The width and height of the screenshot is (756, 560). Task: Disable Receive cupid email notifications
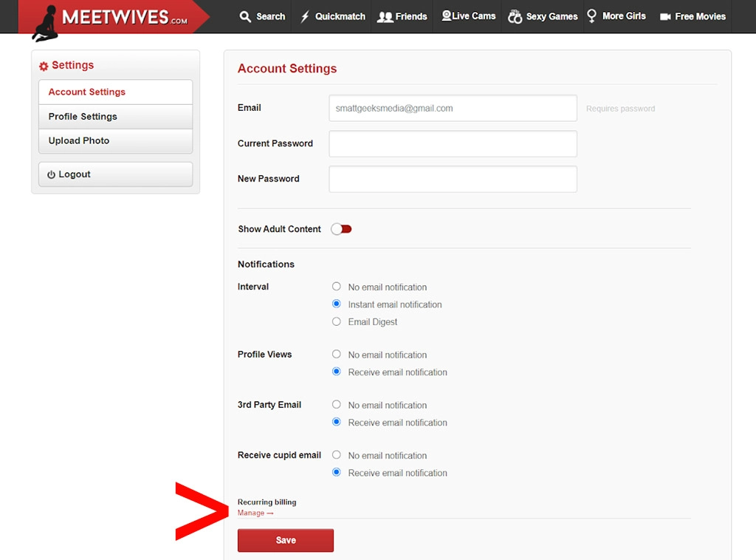pos(336,456)
